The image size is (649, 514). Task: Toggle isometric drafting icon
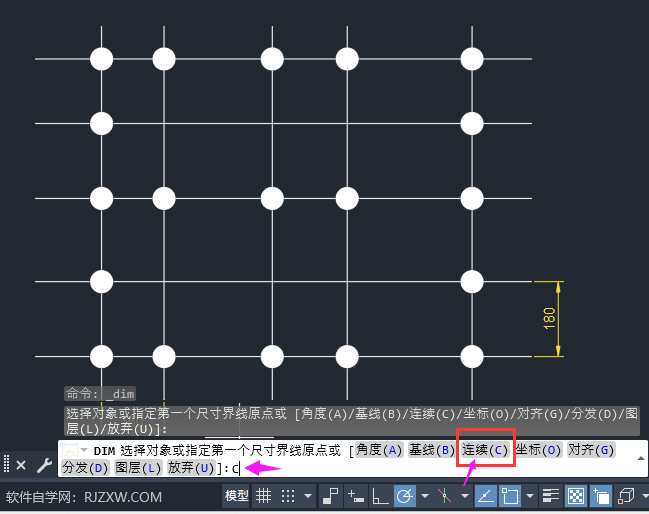click(x=444, y=495)
